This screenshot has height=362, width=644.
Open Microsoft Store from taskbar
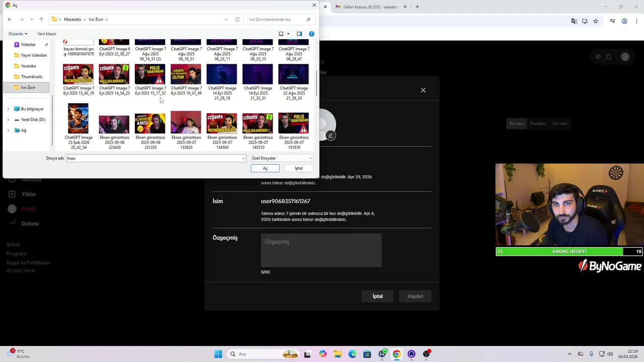tap(367, 354)
